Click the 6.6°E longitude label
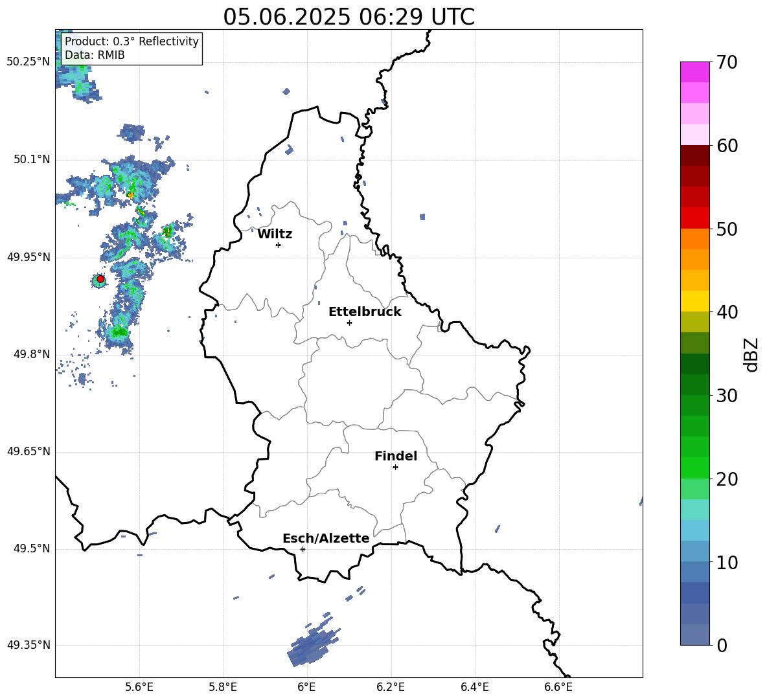 tap(558, 688)
